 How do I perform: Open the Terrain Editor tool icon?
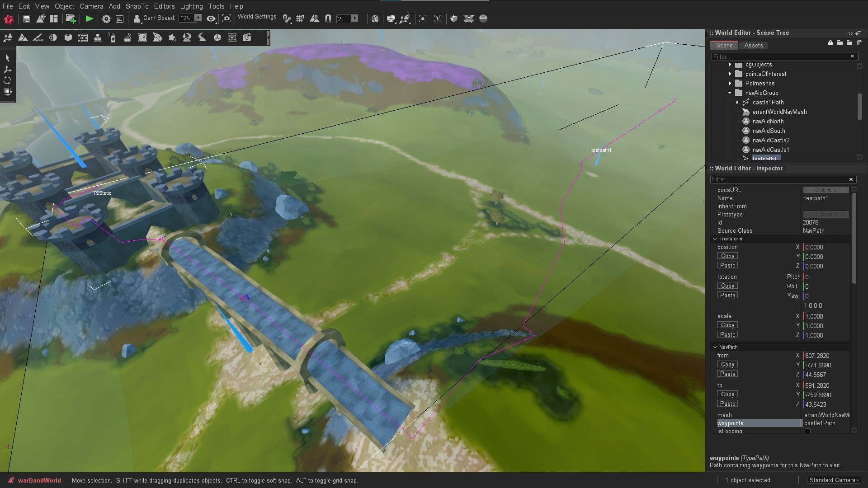pyautogui.click(x=23, y=38)
